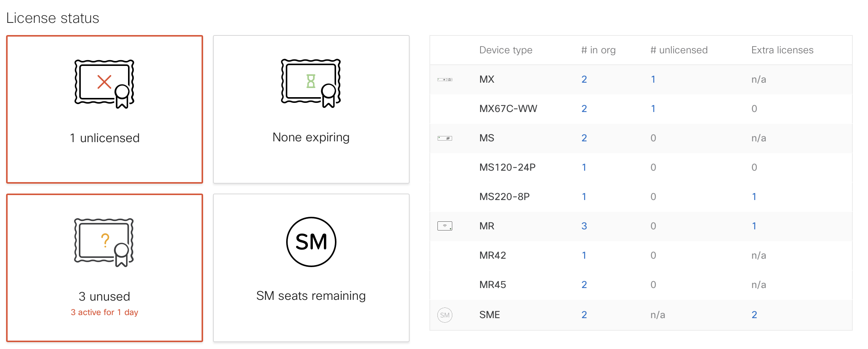Click the SM circle icon beside SME row
Image resolution: width=868 pixels, height=349 pixels.
coord(445,315)
